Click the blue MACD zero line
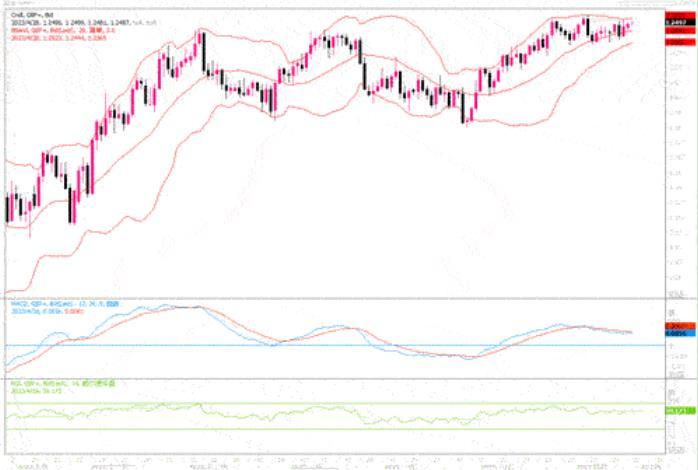 (x=335, y=345)
